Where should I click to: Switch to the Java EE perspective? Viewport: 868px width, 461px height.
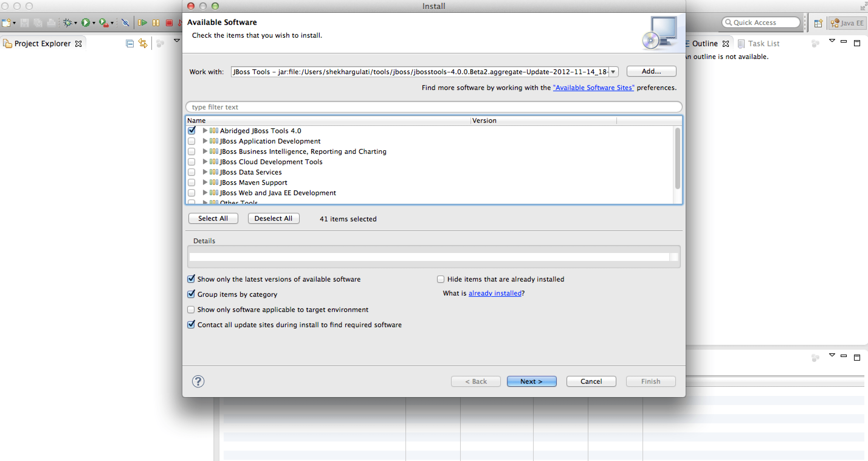[x=847, y=23]
